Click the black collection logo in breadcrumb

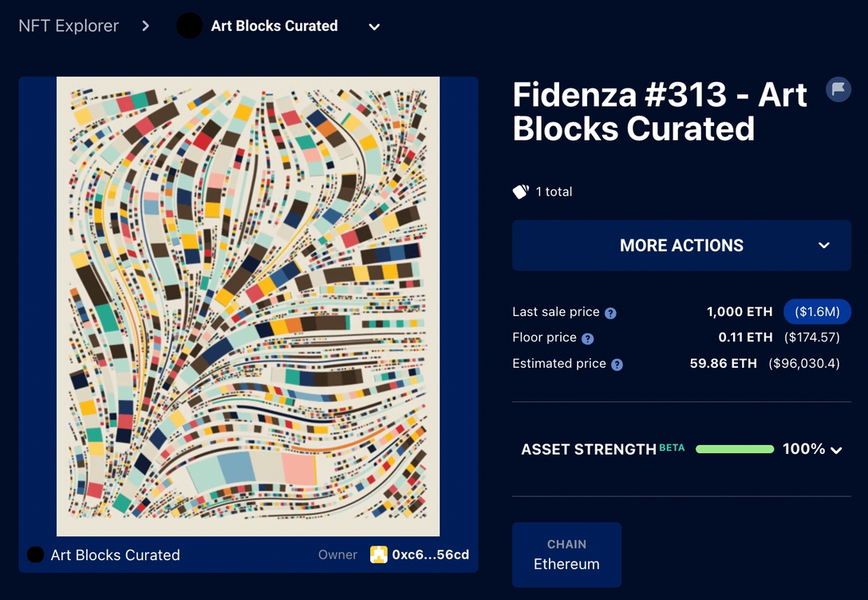189,26
